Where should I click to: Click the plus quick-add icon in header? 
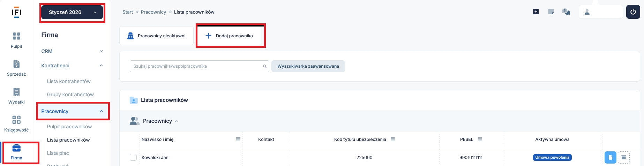[x=536, y=12]
